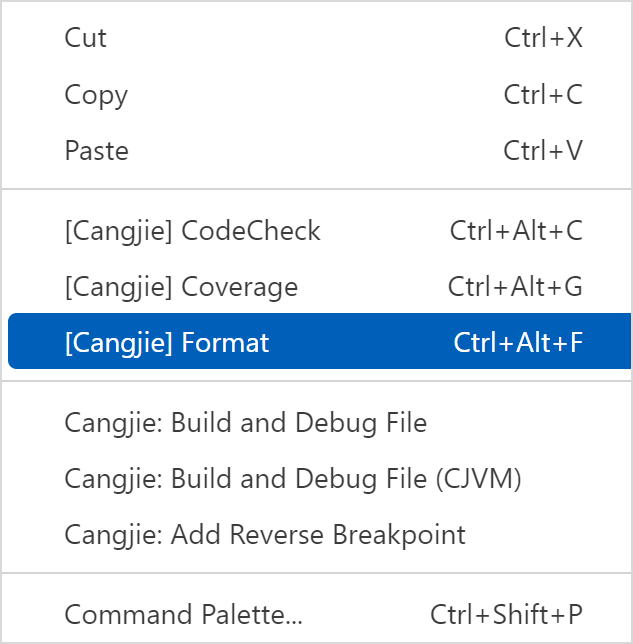Run [Cangjie] CodeCheck
This screenshot has width=633, height=644.
click(x=193, y=231)
